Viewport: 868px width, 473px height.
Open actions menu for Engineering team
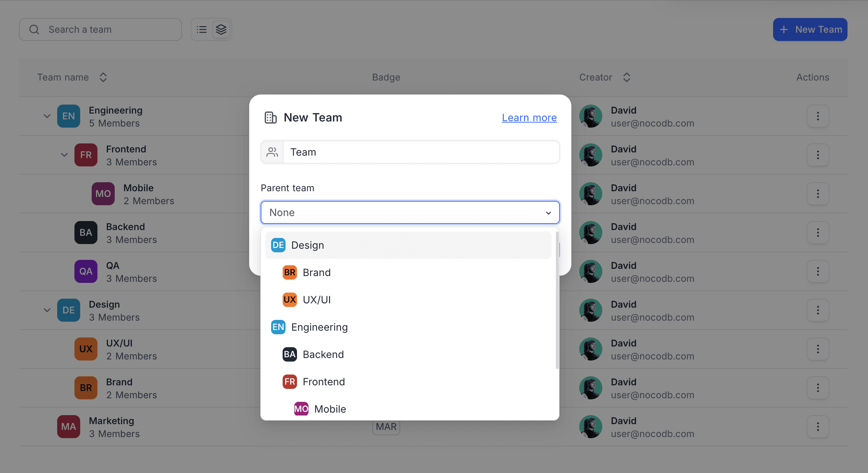(x=818, y=116)
